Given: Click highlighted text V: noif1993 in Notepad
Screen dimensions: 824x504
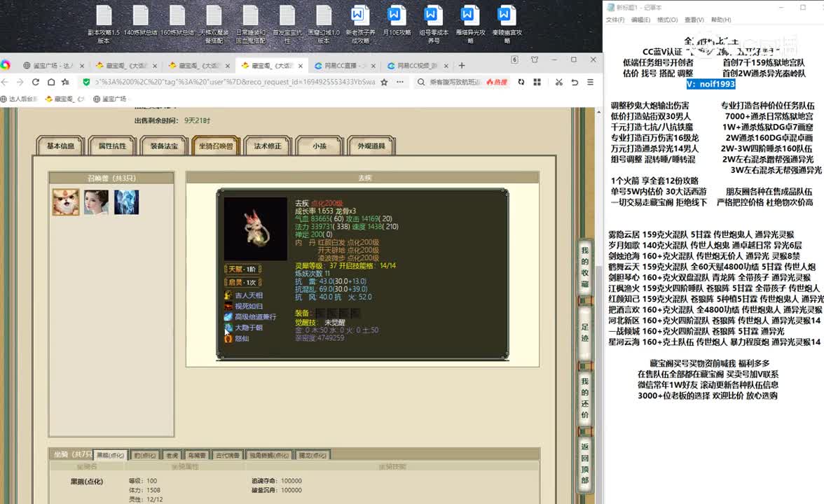Looking at the screenshot, I should click(710, 84).
